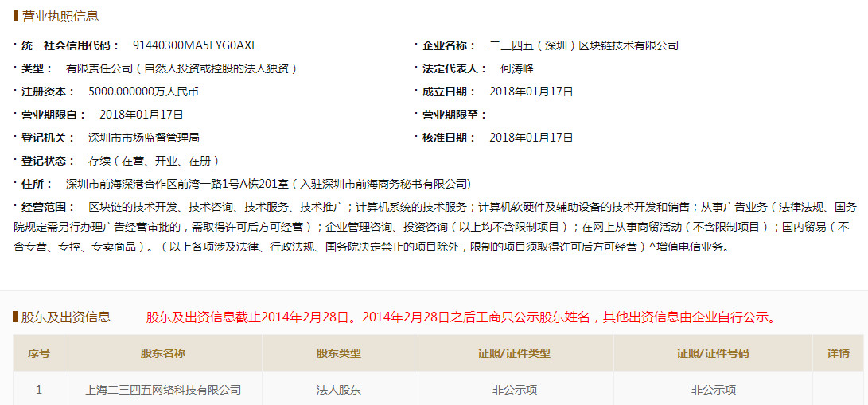Screen dimensions: 868x405
Task: Click the 序号 column header
Action: (39, 353)
